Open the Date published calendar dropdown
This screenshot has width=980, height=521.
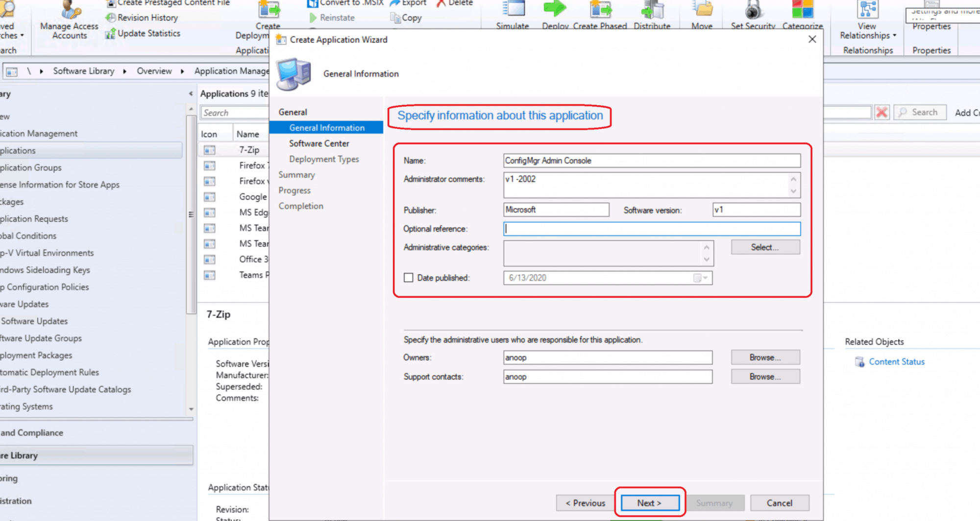click(x=701, y=278)
